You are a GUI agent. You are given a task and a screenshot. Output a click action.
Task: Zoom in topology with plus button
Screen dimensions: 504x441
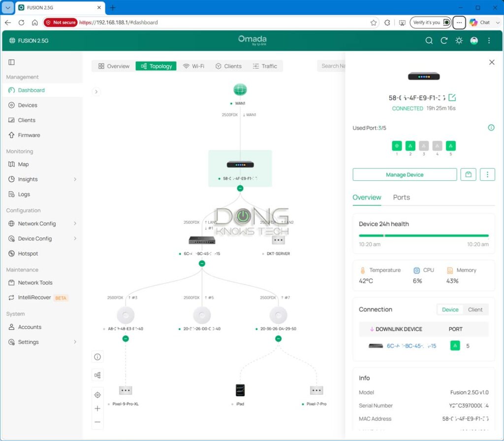[x=97, y=408]
